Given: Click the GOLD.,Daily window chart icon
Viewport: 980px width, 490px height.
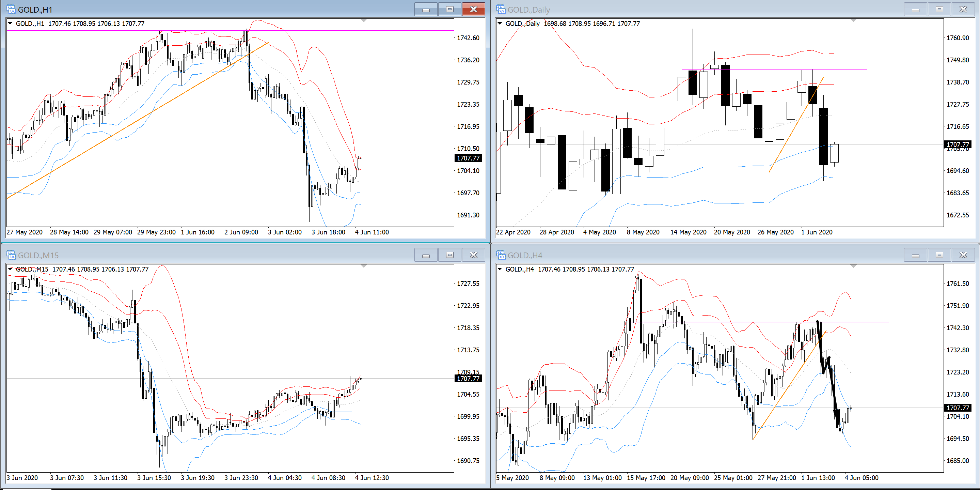Looking at the screenshot, I should point(501,9).
